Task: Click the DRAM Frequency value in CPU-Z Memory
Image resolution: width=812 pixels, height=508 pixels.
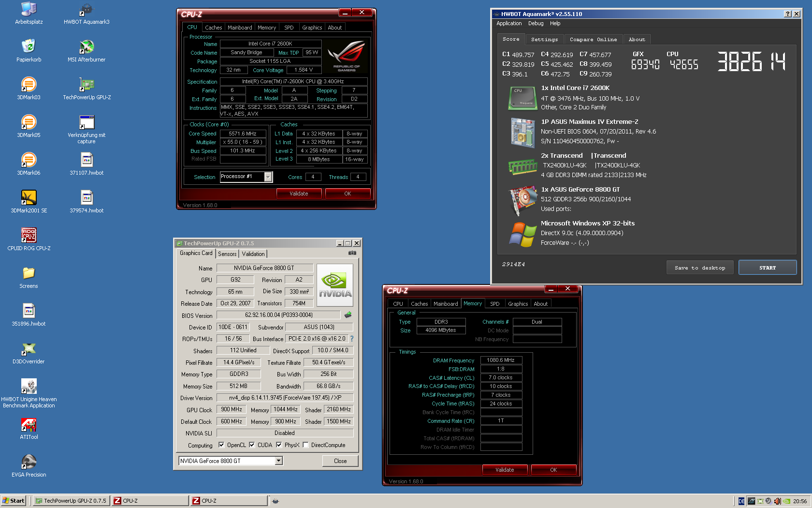Action: tap(501, 360)
